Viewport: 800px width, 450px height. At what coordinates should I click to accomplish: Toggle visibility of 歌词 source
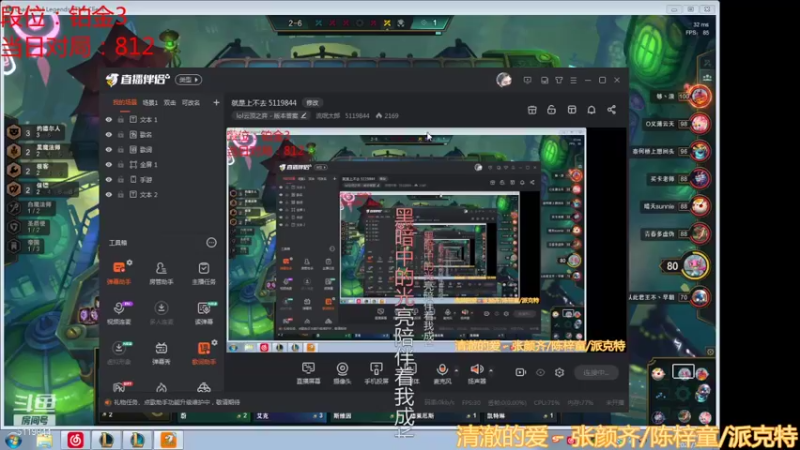click(x=109, y=149)
